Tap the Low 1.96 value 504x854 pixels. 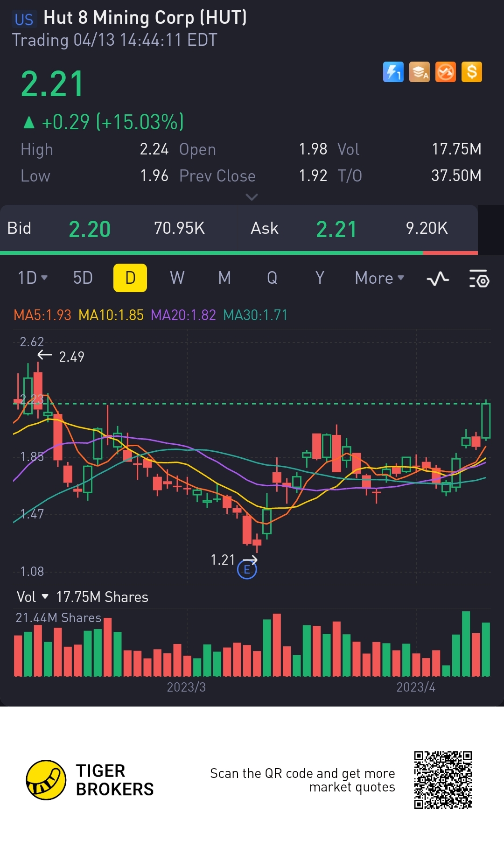(x=154, y=175)
